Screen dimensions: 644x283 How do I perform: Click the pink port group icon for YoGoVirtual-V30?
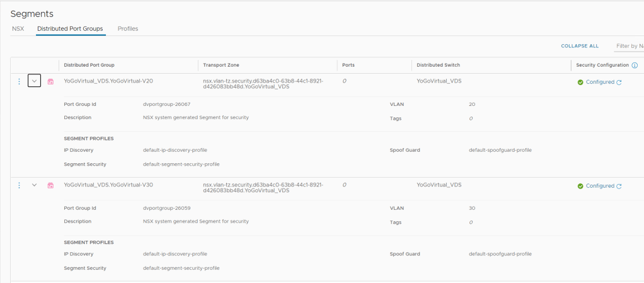pos(50,185)
